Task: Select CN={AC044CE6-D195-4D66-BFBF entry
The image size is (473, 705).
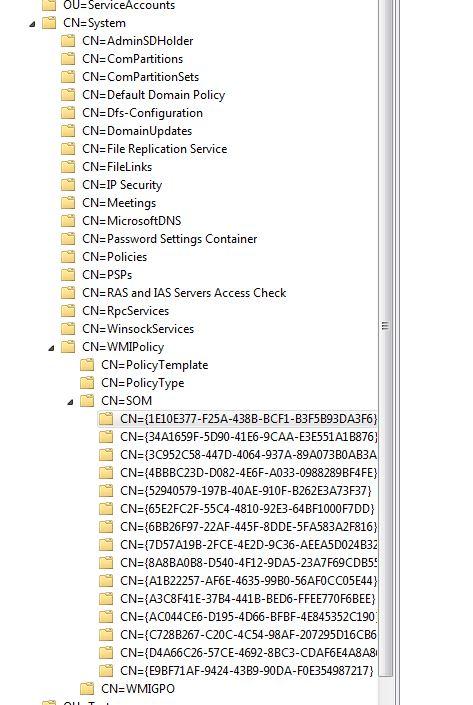Action: [248, 616]
